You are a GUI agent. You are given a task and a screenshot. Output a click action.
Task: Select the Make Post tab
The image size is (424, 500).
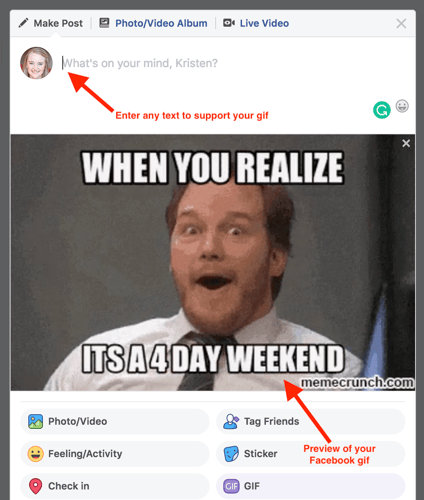[51, 23]
